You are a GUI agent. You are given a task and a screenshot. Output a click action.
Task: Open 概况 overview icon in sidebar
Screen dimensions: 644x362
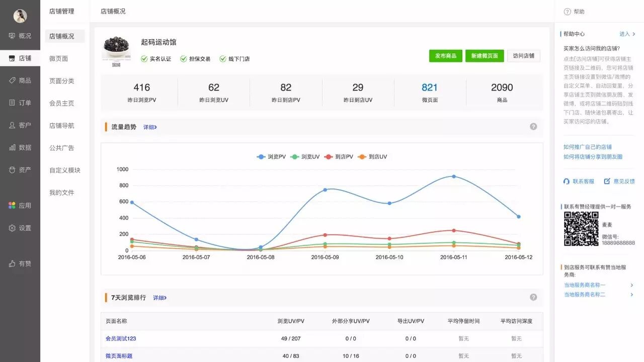coord(12,36)
